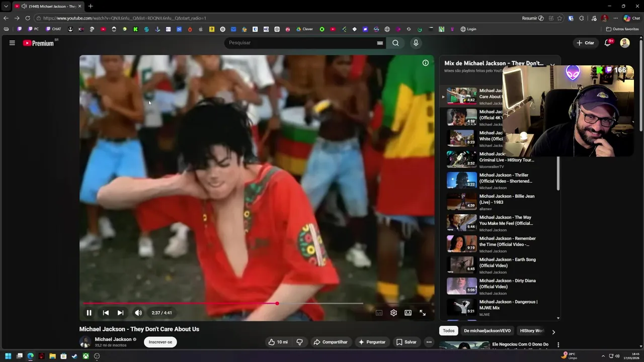The image size is (644, 362).
Task: Click Salvar to save video
Action: [406, 342]
